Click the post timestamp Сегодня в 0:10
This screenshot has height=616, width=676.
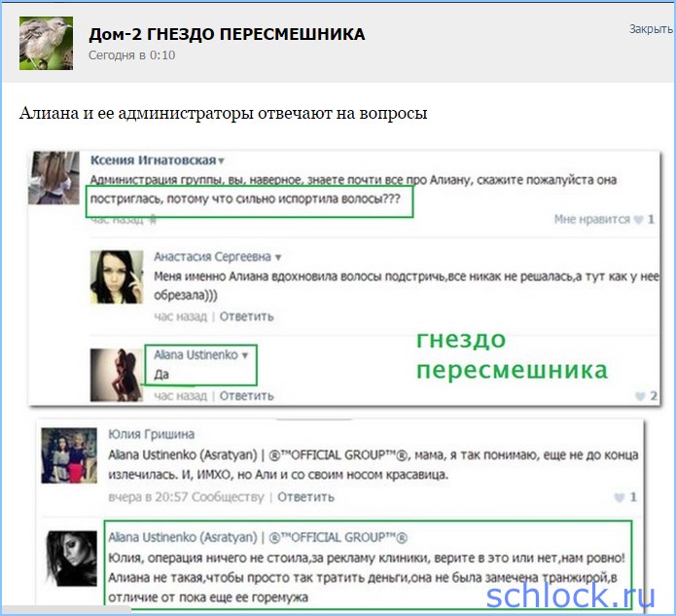132,55
